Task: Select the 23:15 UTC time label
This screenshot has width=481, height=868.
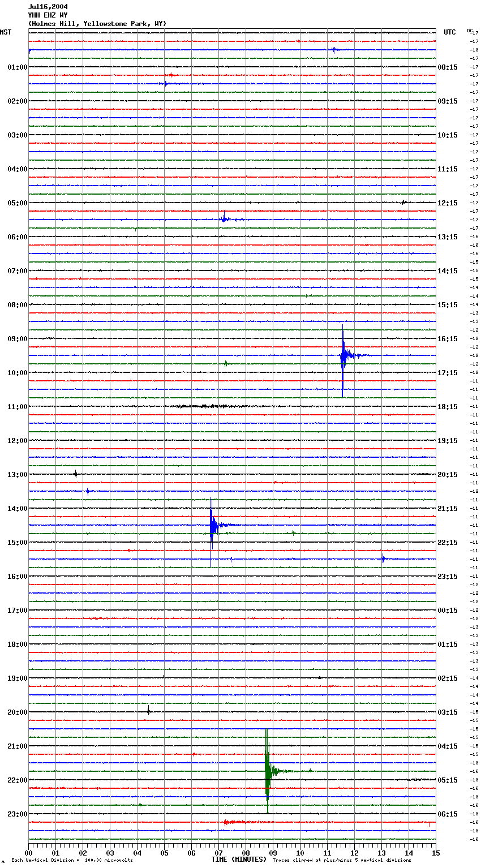Action: [x=448, y=577]
